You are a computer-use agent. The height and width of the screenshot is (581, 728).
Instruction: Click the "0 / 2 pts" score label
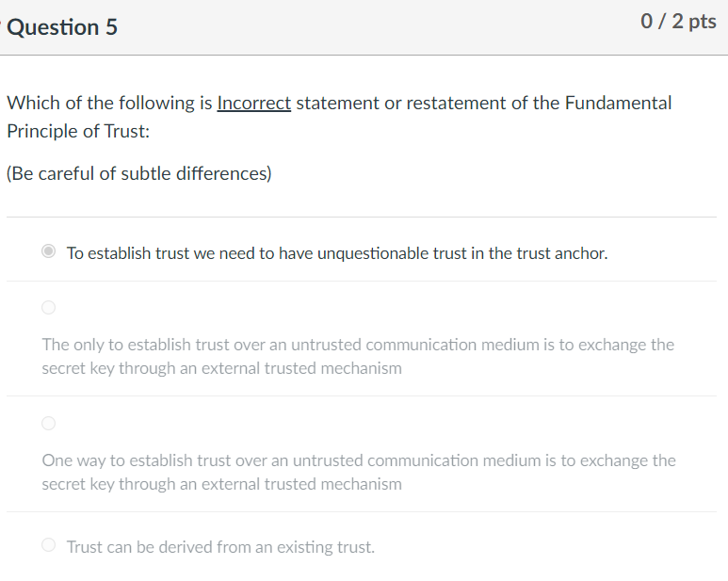point(678,22)
